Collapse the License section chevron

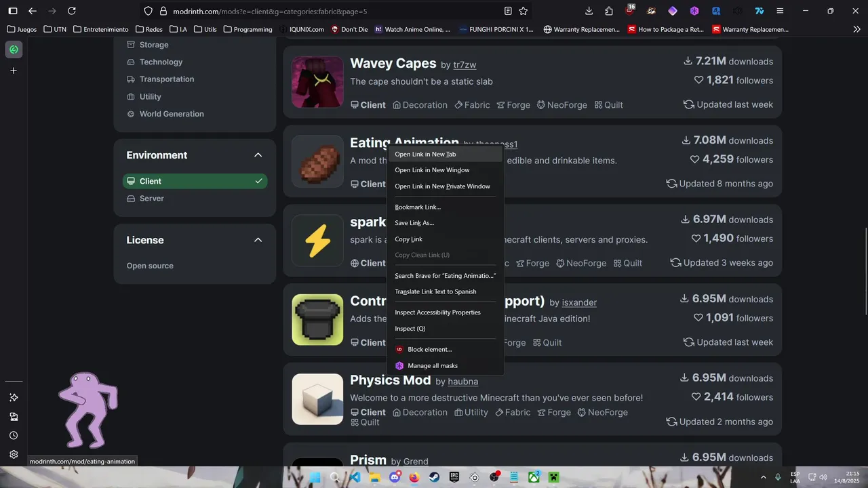258,240
